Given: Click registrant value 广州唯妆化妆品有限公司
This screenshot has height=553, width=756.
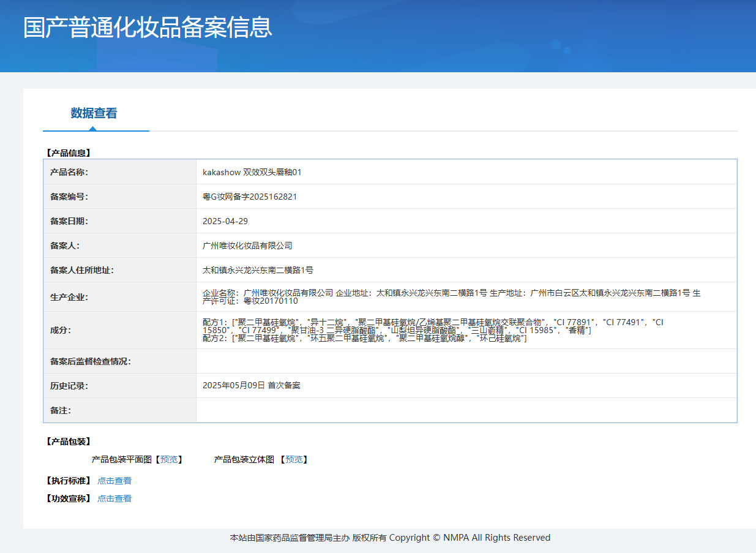Looking at the screenshot, I should pyautogui.click(x=247, y=246).
